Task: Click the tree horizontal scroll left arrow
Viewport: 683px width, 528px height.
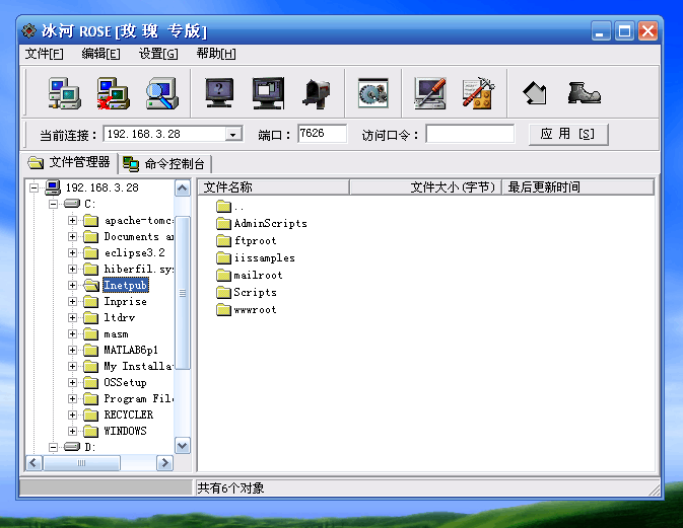Action: (x=34, y=463)
